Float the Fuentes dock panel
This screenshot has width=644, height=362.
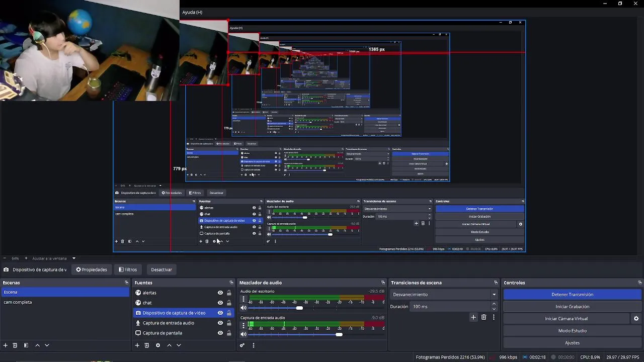coord(231,283)
